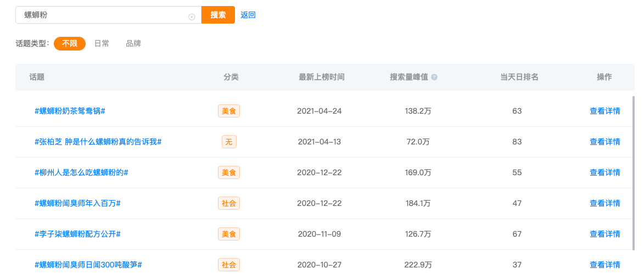Click the help icon next to 搜索量峰值
This screenshot has height=279, width=644.
[434, 77]
